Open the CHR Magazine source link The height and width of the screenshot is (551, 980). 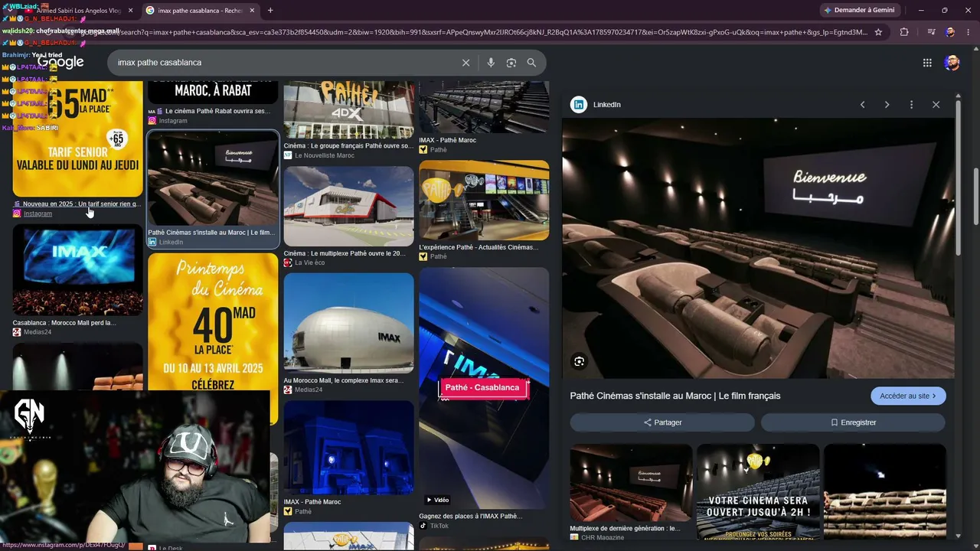point(603,538)
